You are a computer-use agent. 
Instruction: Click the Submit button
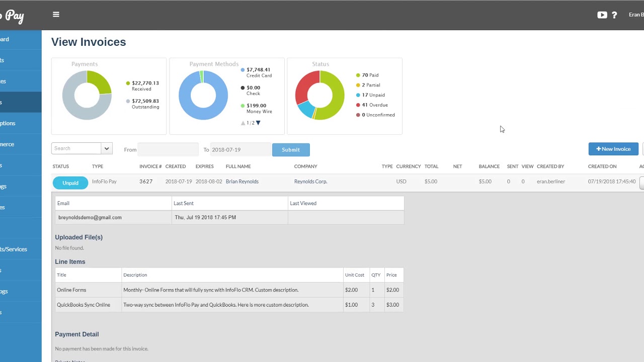pyautogui.click(x=291, y=150)
